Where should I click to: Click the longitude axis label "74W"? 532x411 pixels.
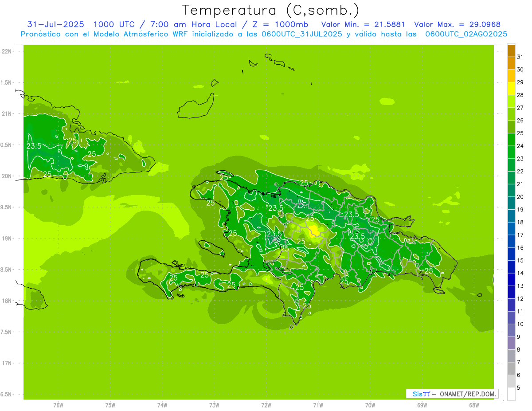[162, 405]
